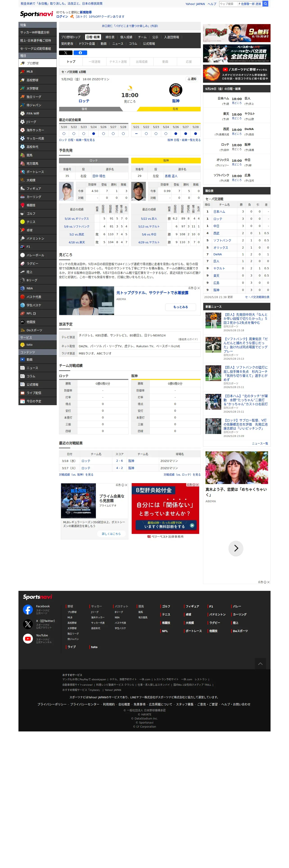Open the 井口資仁 headline link above menu

click(x=130, y=26)
